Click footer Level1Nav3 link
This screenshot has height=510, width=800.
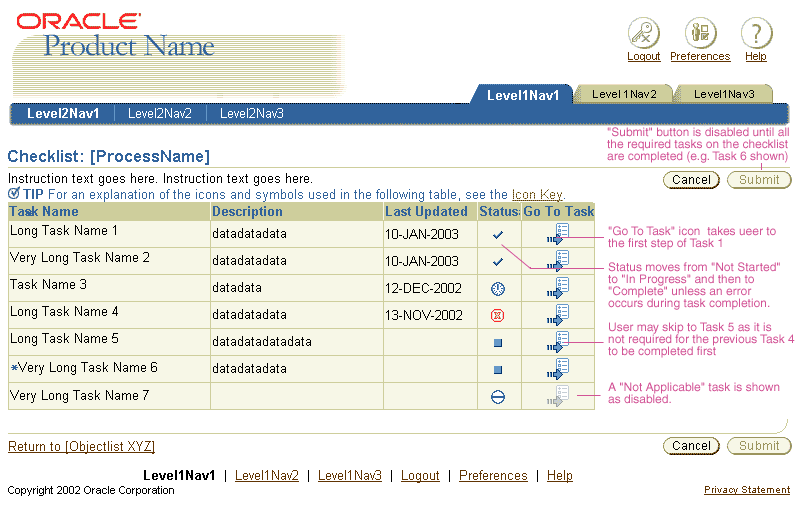tap(349, 475)
